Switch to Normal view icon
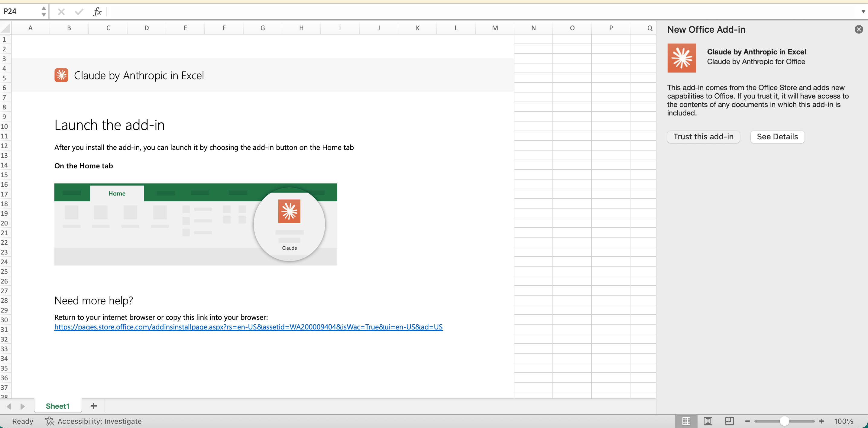Viewport: 868px width, 428px height. 686,421
